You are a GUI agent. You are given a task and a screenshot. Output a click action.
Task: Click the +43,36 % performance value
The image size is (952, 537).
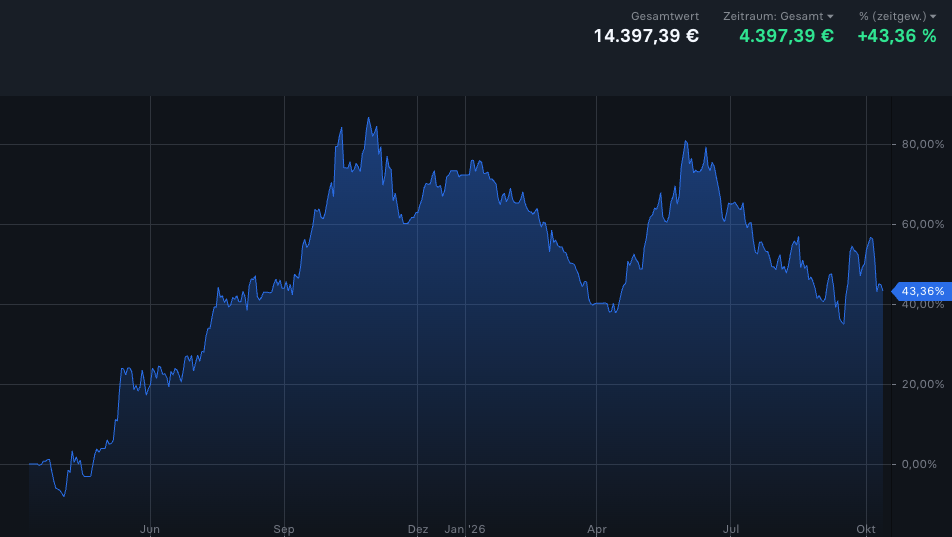tap(897, 36)
